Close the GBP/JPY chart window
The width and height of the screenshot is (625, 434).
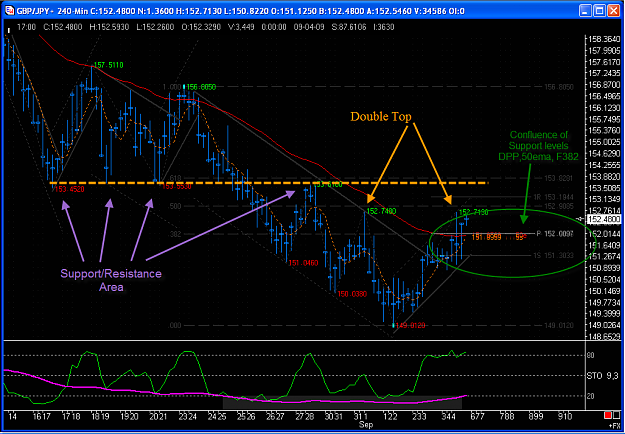click(x=614, y=11)
